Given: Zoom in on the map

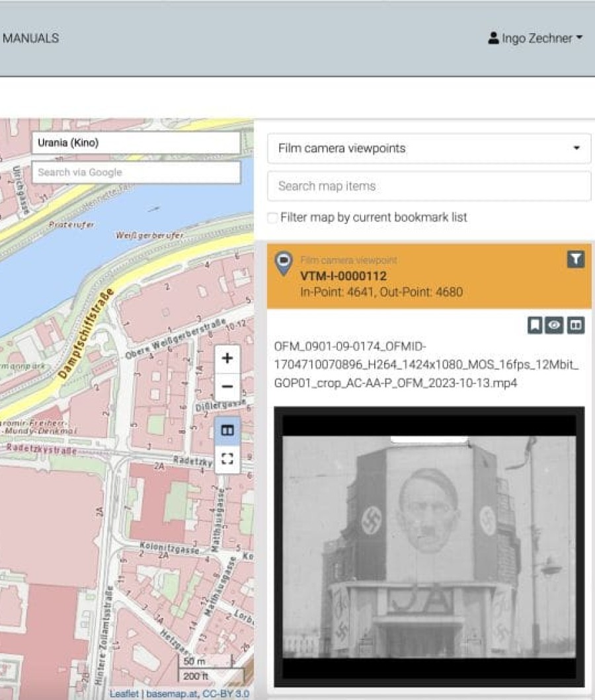Looking at the screenshot, I should click(x=227, y=358).
